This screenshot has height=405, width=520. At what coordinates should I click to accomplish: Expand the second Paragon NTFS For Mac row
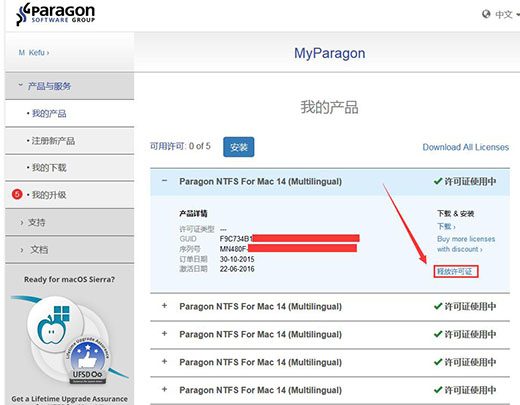tap(164, 306)
